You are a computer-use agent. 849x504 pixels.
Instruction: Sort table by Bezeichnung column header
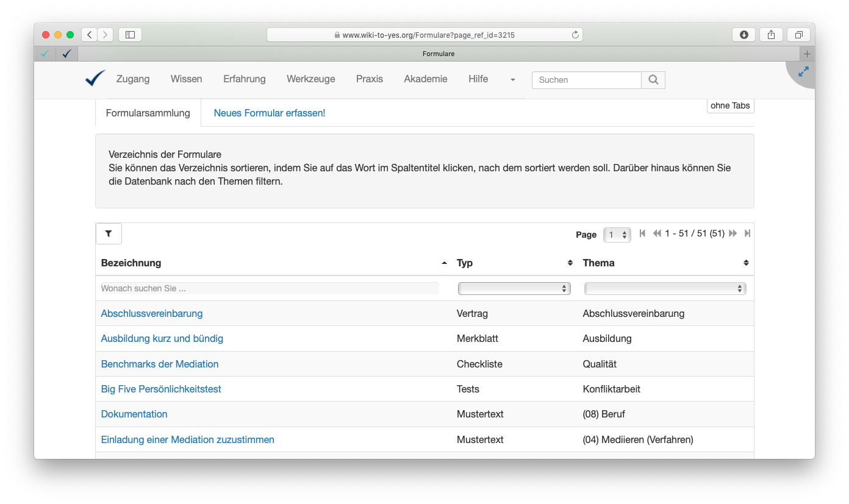(131, 263)
